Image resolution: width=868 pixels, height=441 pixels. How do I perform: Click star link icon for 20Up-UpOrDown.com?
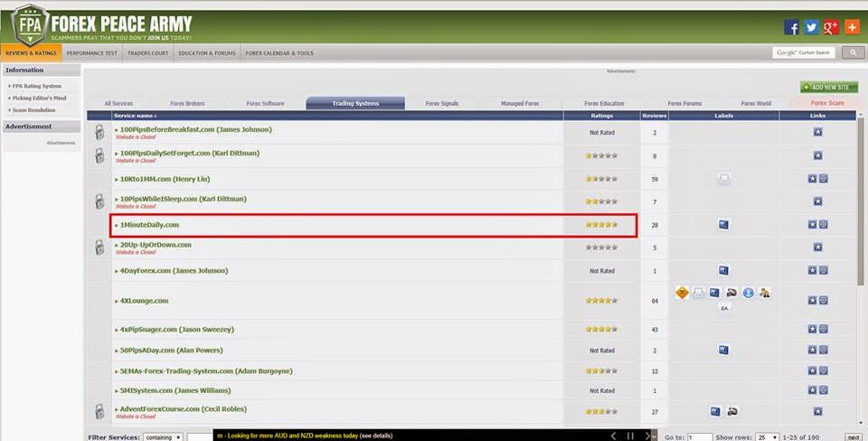point(817,248)
